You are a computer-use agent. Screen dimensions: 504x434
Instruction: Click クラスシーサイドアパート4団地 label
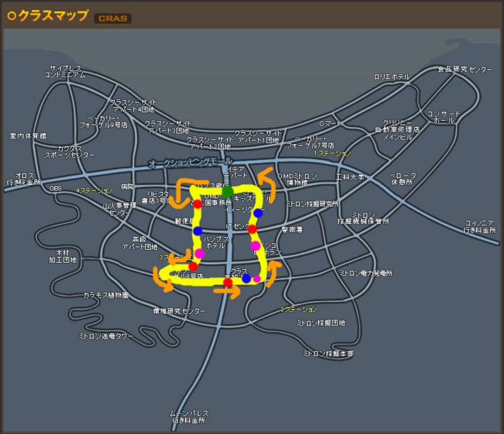[x=133, y=106]
